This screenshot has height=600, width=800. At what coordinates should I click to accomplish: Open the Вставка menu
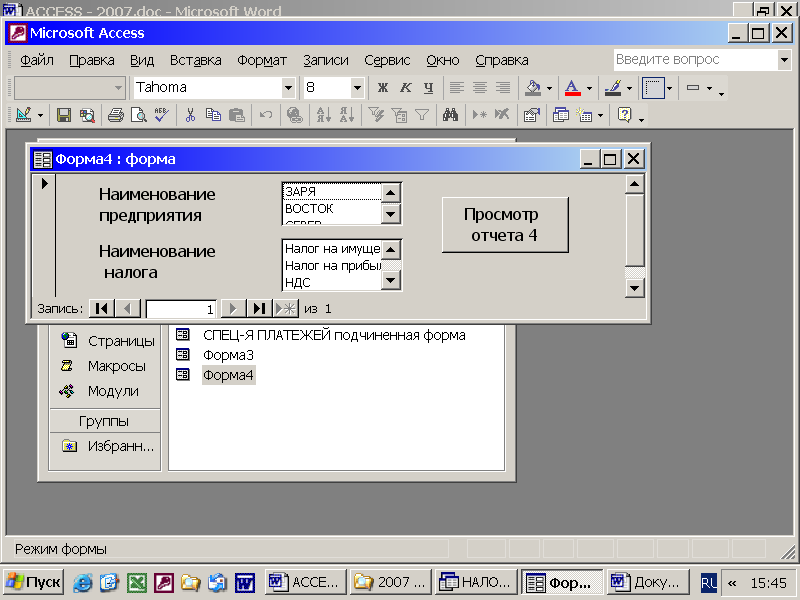195,60
